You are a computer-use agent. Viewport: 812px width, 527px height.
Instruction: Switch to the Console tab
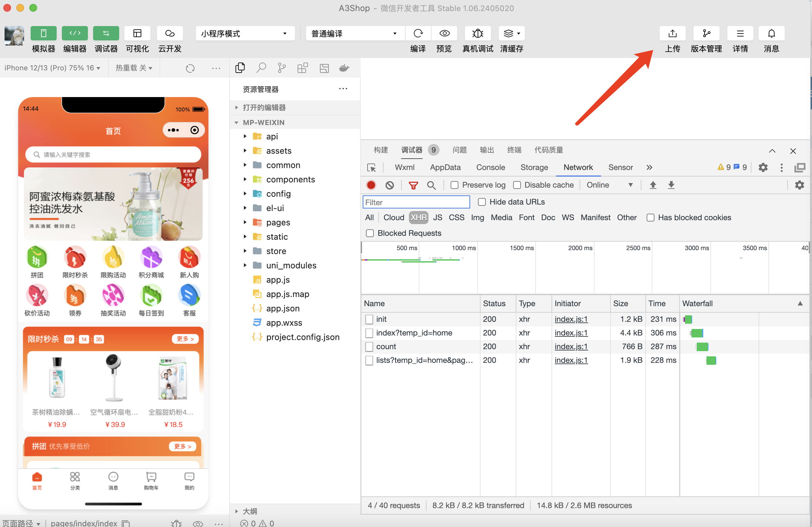(x=490, y=168)
